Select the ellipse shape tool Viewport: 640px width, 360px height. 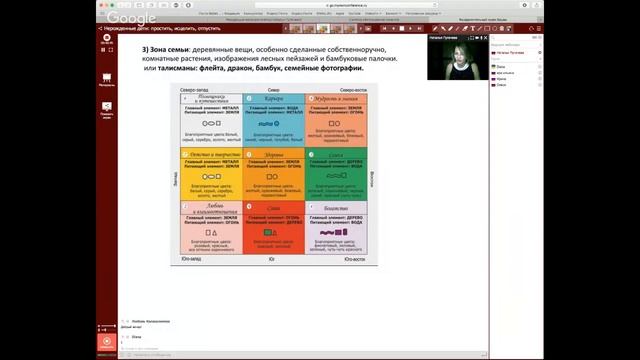click(495, 29)
